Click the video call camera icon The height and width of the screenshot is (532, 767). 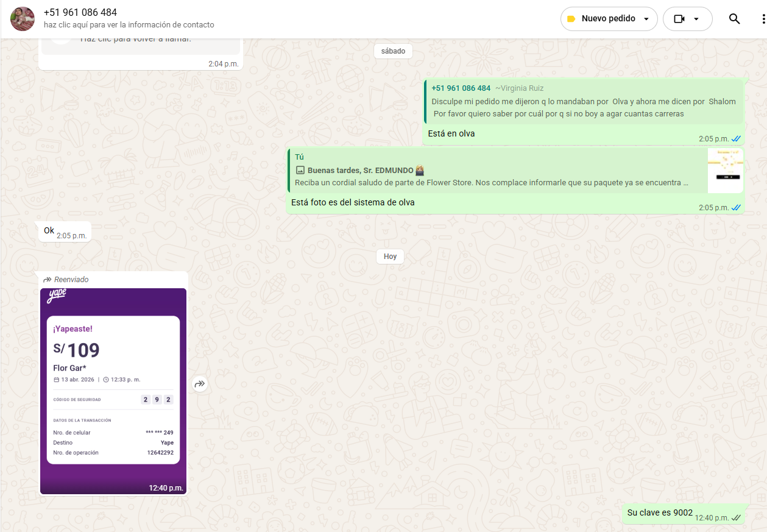click(679, 19)
